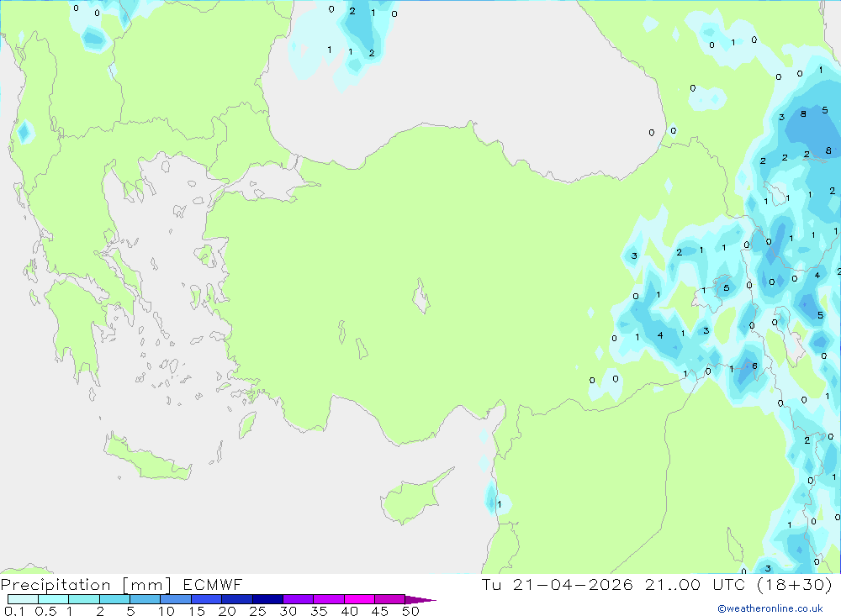Image resolution: width=841 pixels, height=616 pixels.
Task: Click the "25" legend scale label
Action: click(x=258, y=611)
